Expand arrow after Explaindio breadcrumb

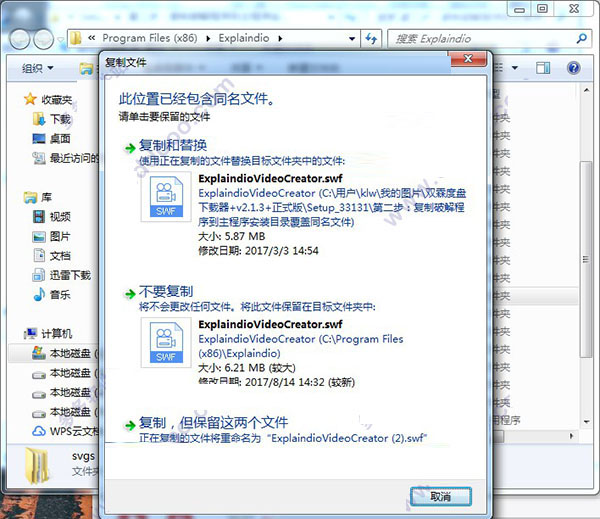280,39
